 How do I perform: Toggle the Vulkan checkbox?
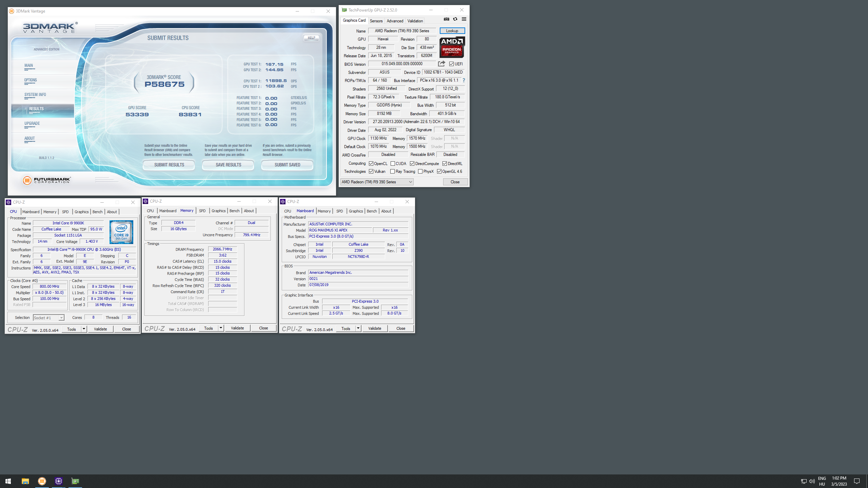371,171
